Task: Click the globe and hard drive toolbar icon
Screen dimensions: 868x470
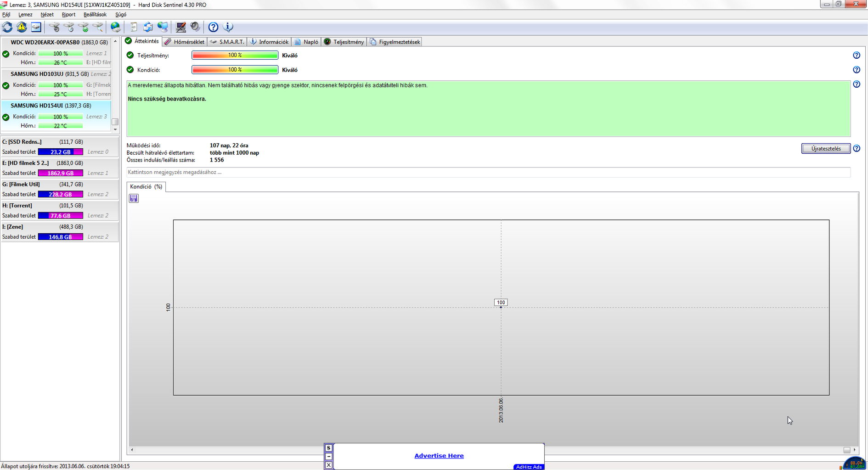Action: (115, 27)
